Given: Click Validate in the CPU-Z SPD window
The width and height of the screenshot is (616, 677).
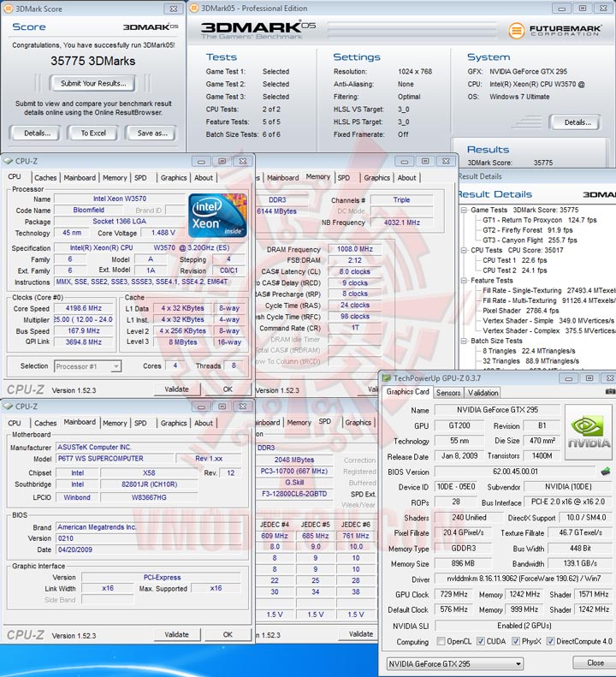Looking at the screenshot, I should click(x=360, y=634).
